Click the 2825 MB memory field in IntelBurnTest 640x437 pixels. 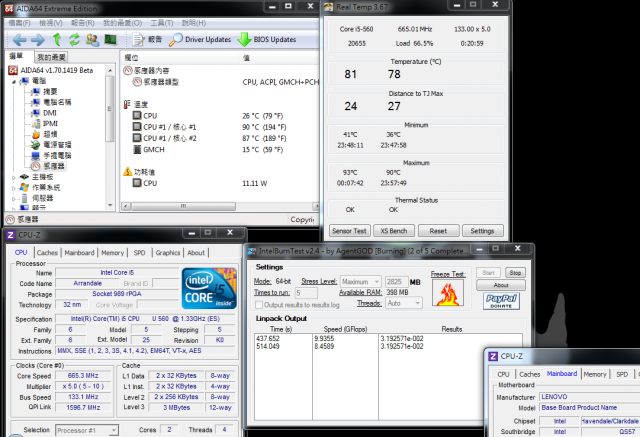pyautogui.click(x=396, y=282)
